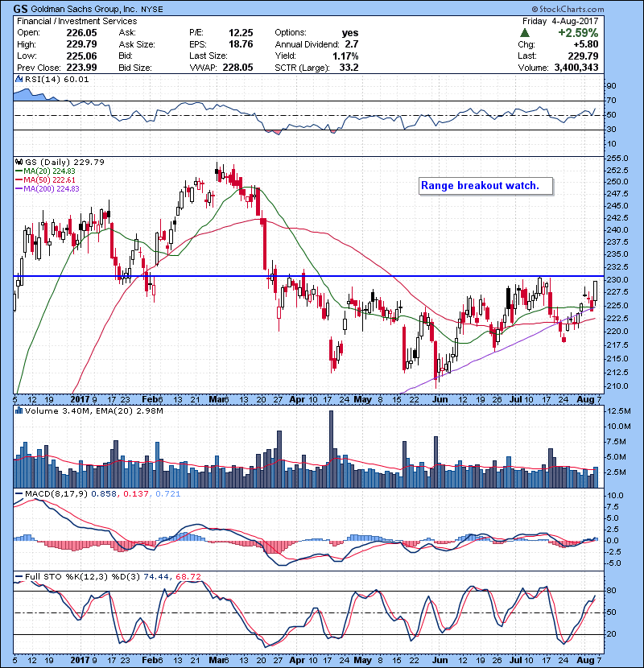Click the Open price 226.05
The height and width of the screenshot is (668, 644).
(81, 33)
